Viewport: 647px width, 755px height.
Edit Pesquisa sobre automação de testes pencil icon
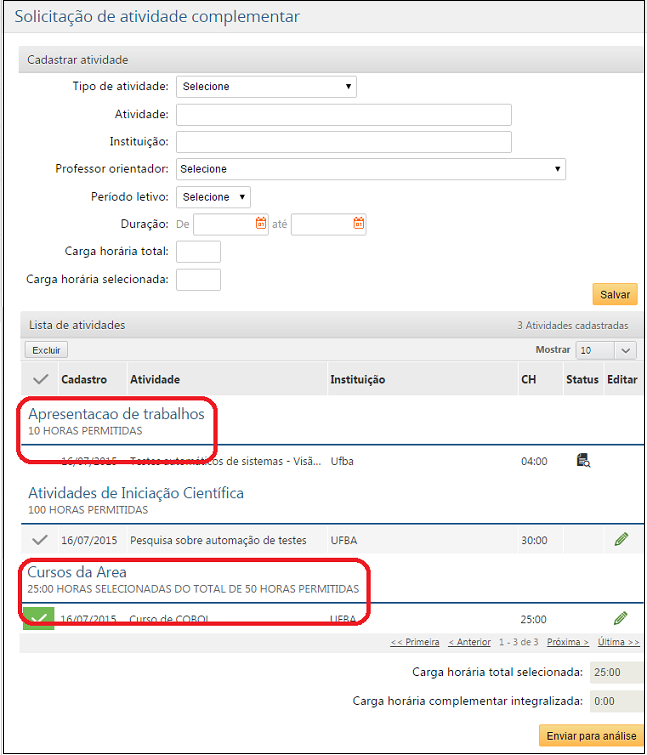621,539
